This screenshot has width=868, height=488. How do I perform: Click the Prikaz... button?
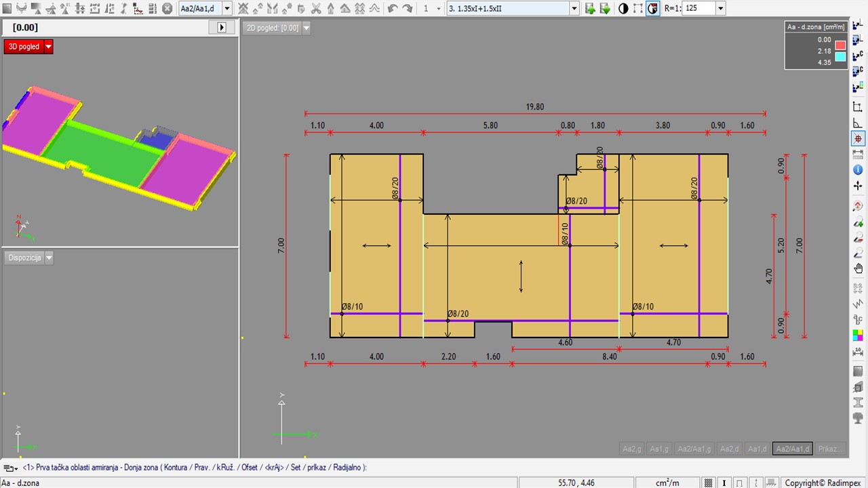point(830,449)
